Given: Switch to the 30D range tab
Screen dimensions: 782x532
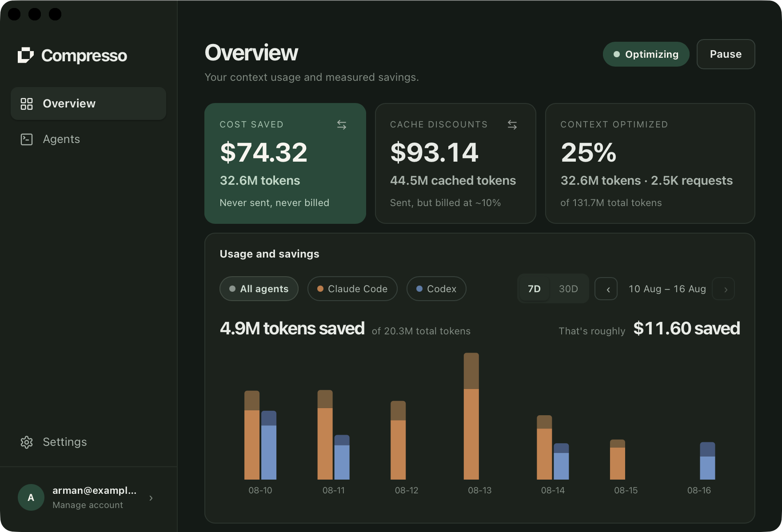Looking at the screenshot, I should (x=568, y=289).
